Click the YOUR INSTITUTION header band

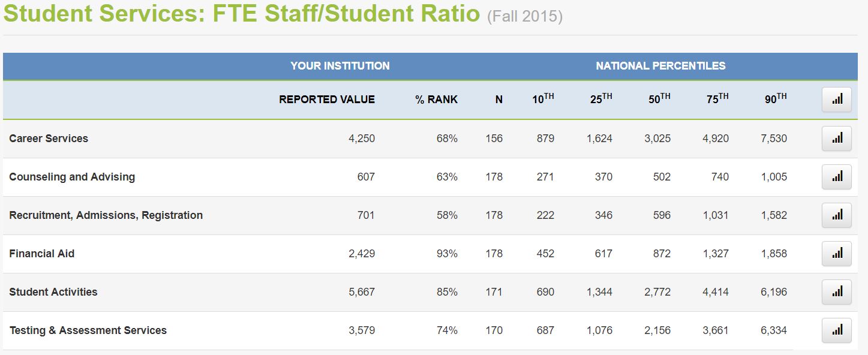tap(340, 66)
